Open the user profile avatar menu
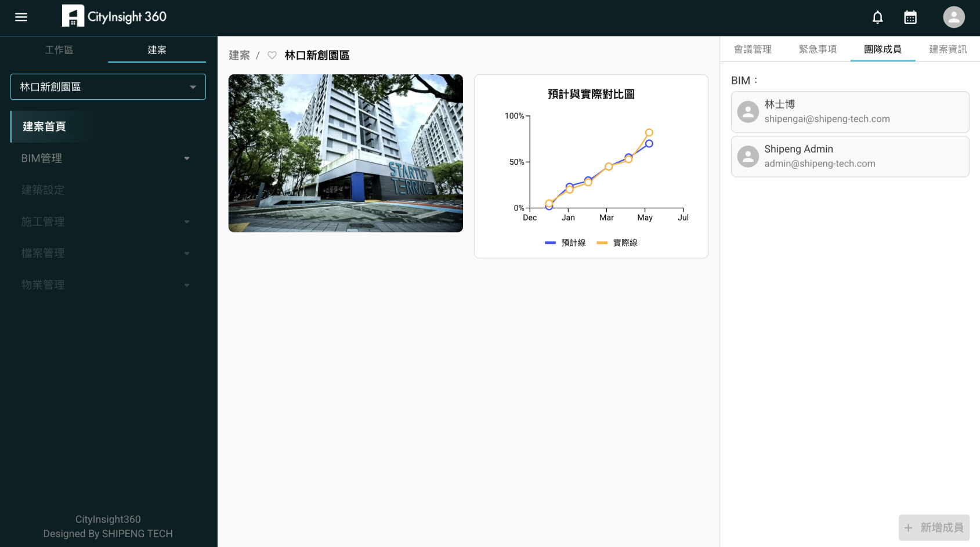980x547 pixels. [x=953, y=17]
